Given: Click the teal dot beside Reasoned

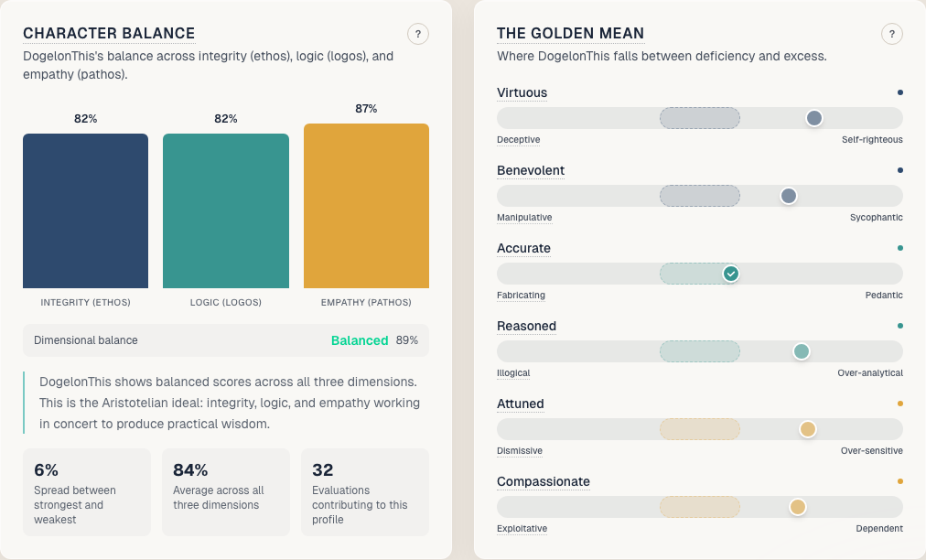Looking at the screenshot, I should click(899, 326).
